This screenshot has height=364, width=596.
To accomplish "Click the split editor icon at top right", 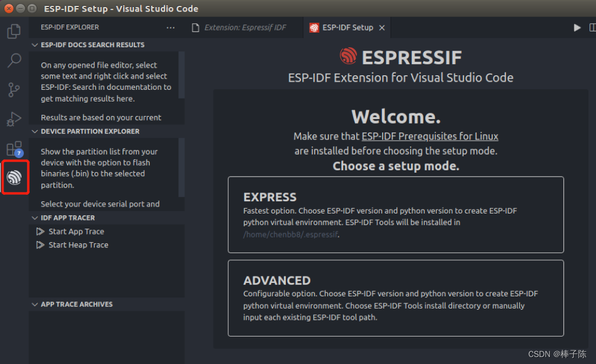I will (592, 27).
